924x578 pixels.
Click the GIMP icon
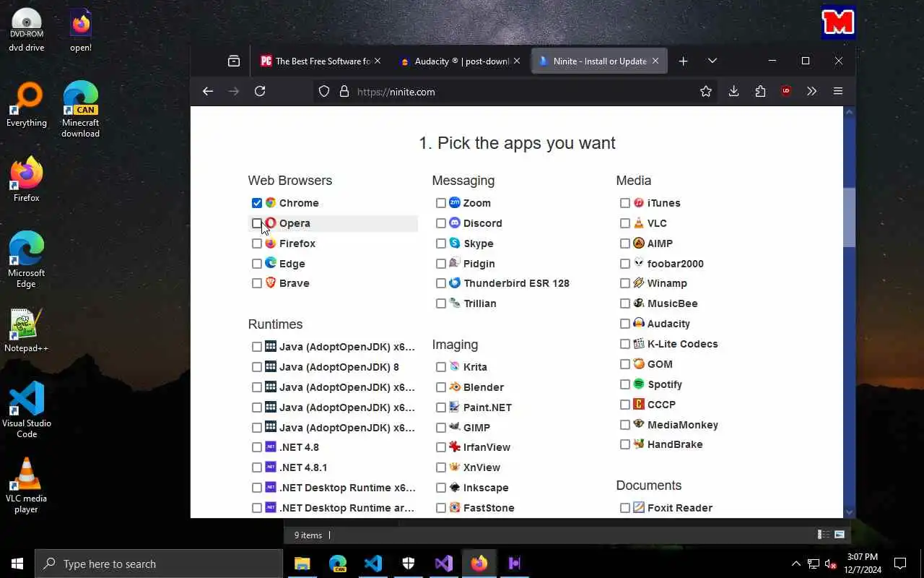coord(455,428)
